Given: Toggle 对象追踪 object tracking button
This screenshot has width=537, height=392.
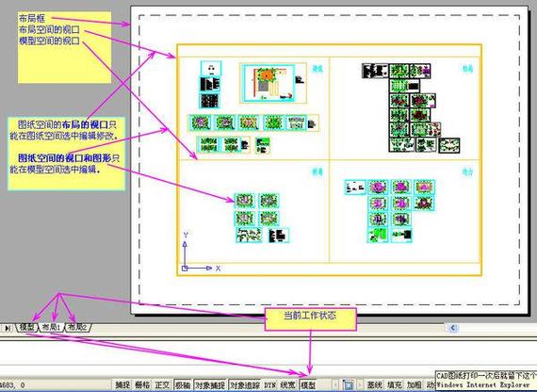Looking at the screenshot, I should [245, 385].
